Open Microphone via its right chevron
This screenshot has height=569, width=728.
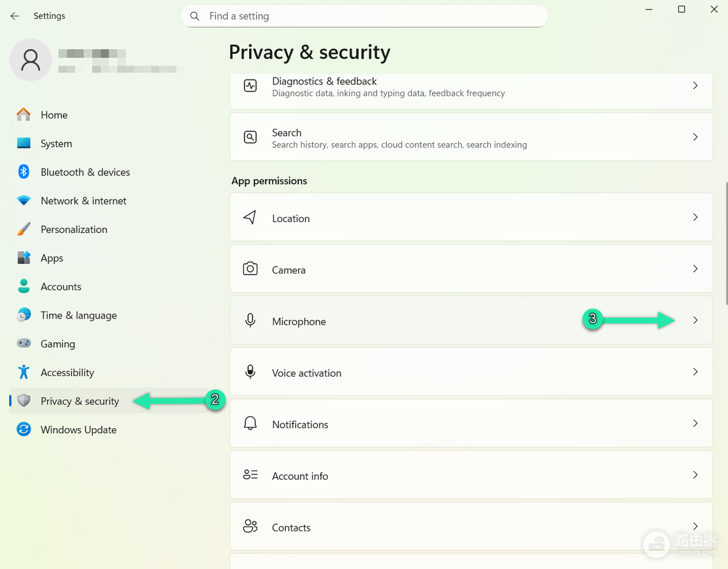coord(695,320)
